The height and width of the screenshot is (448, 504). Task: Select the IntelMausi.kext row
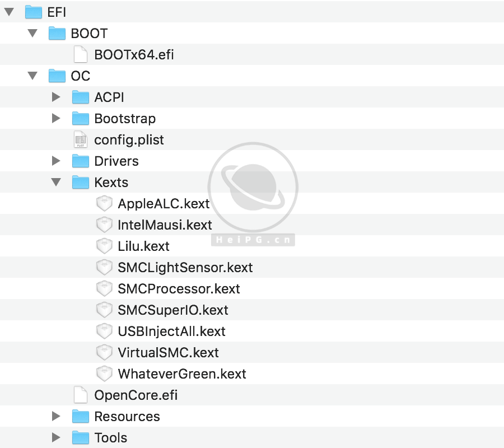click(165, 225)
